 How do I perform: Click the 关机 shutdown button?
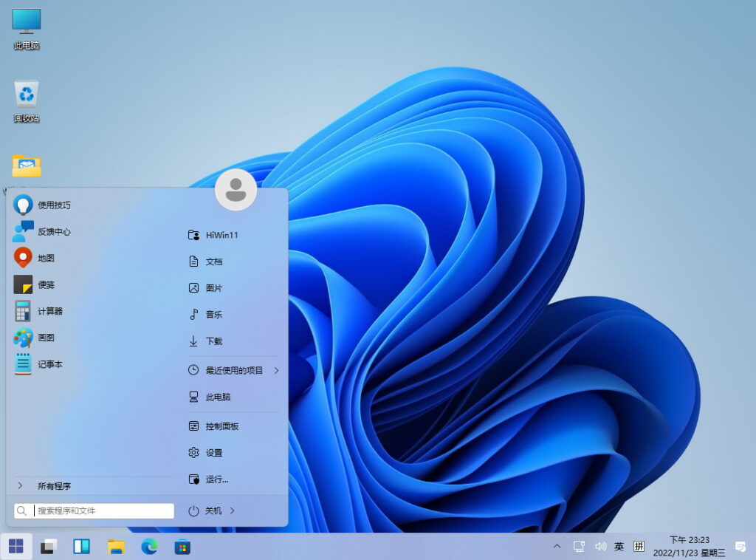[x=205, y=511]
